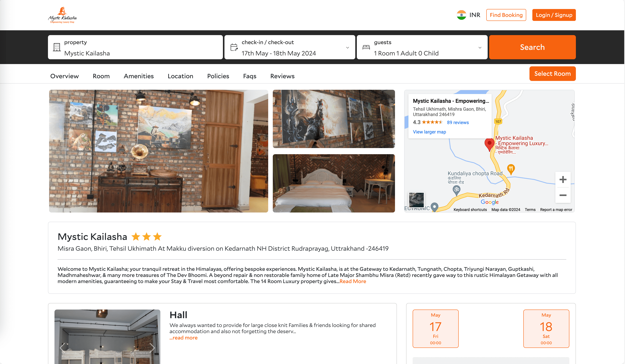Image resolution: width=625 pixels, height=364 pixels.
Task: Click the Select Room button
Action: tap(552, 74)
